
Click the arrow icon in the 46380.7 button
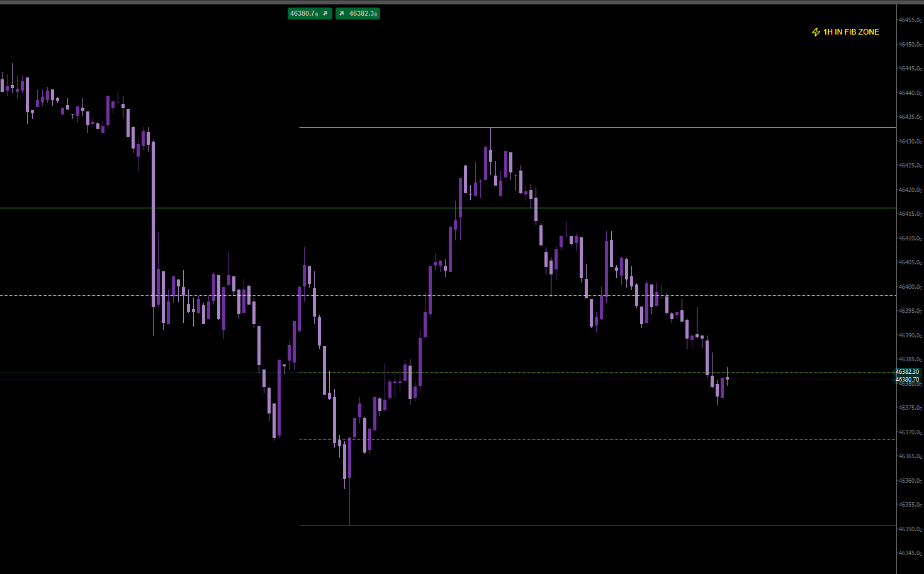[325, 13]
